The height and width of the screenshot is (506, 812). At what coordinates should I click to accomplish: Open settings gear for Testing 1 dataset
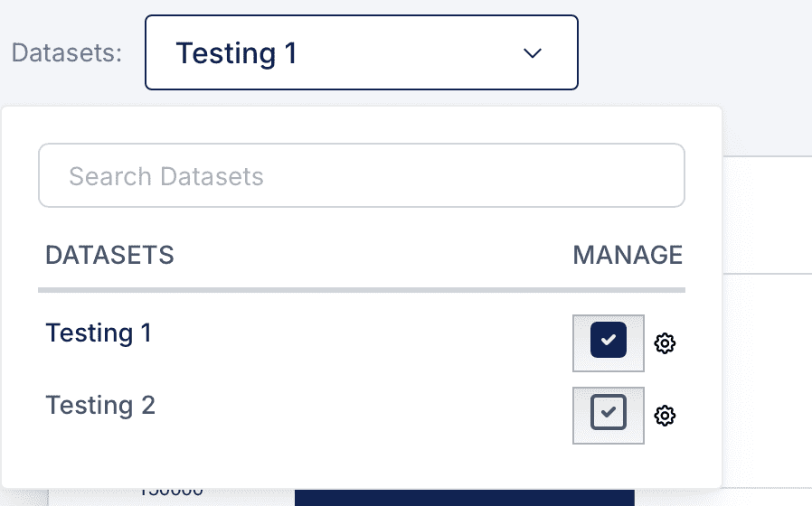[x=665, y=343]
